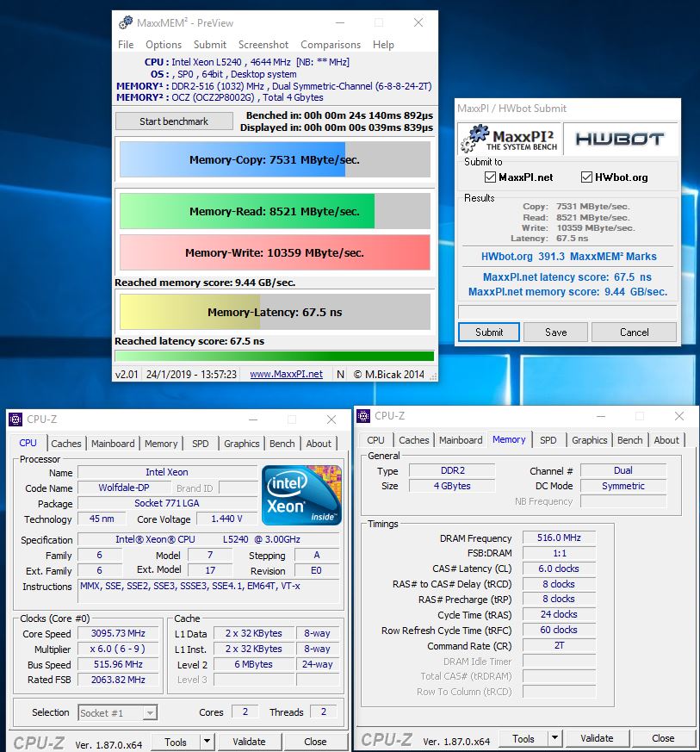Click the Rated FSB 2063.82 MHz value

coord(119,680)
